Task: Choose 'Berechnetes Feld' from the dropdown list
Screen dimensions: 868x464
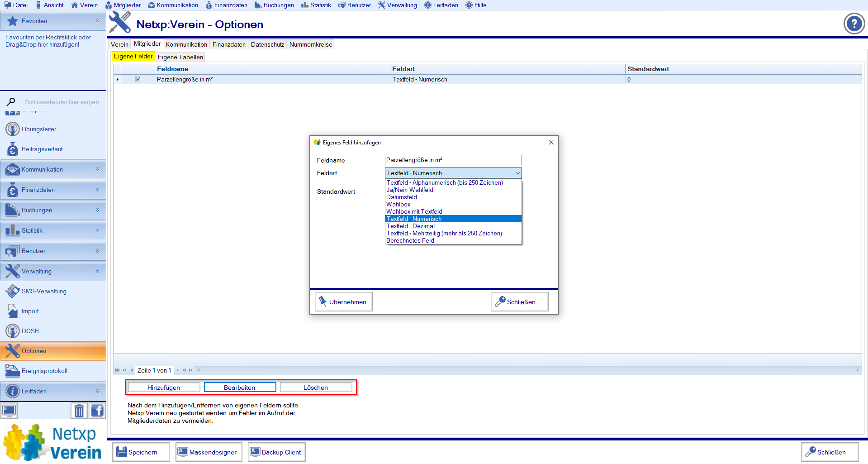Action: 410,241
